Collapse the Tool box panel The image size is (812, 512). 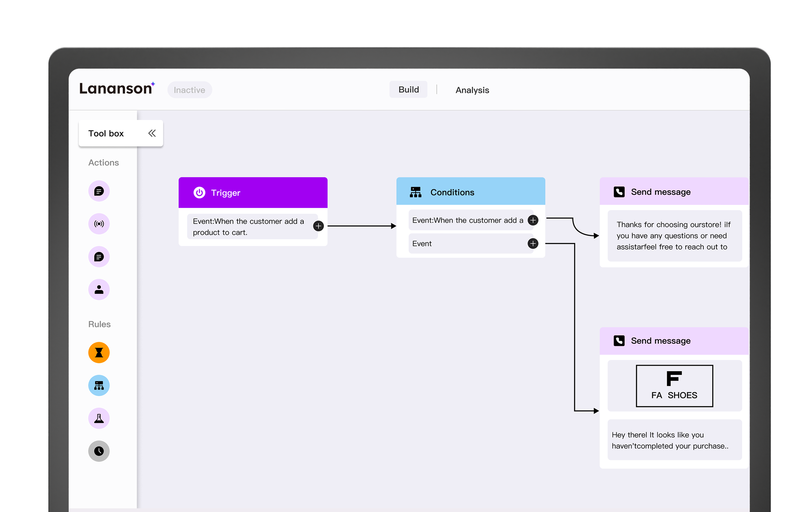click(152, 133)
